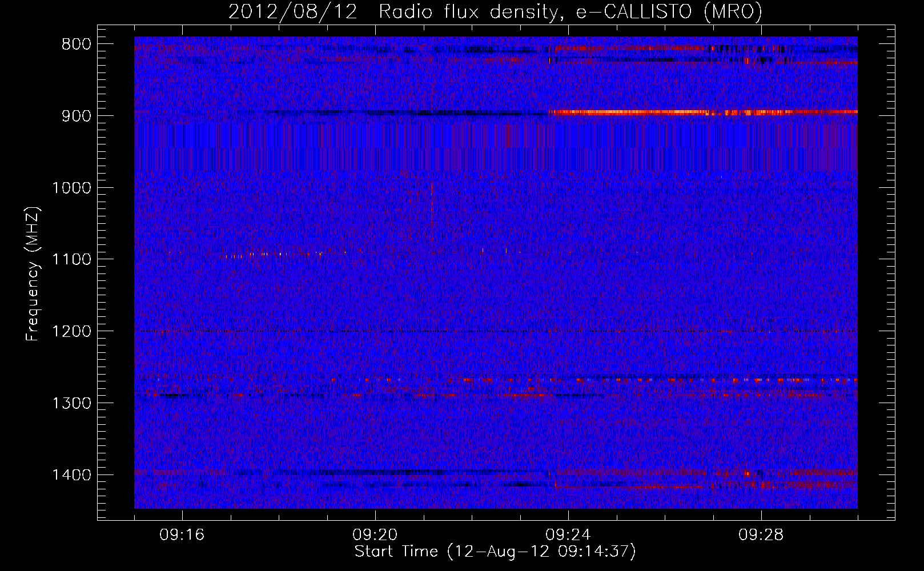Click the "Frequency (MHZ)" axis label
Viewport: 924px width, 571px height.
(x=32, y=274)
